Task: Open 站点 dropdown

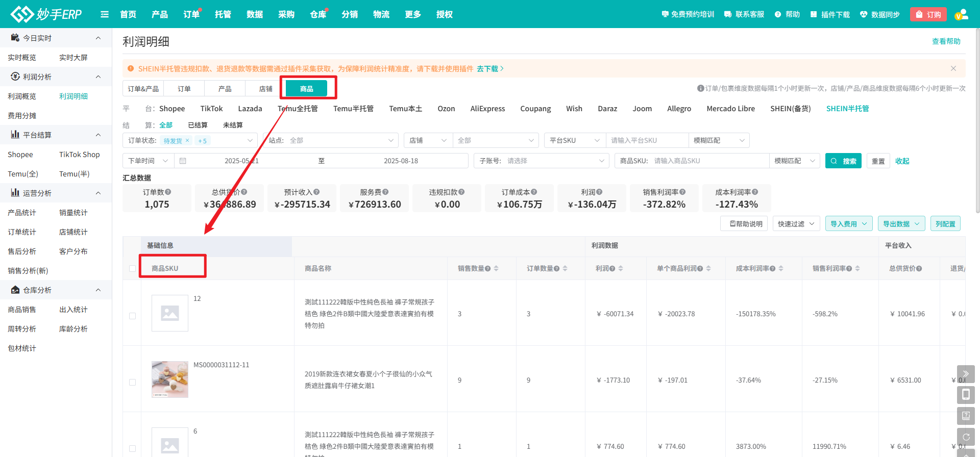Action: pos(331,140)
